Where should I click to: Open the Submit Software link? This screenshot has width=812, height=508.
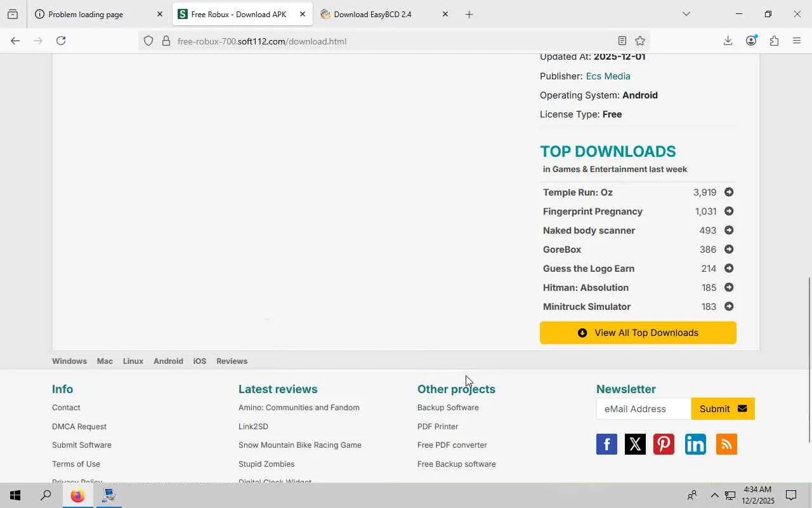pyautogui.click(x=82, y=445)
